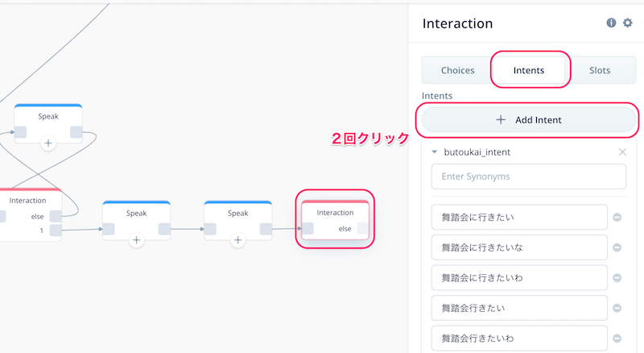Focus the Enter Synonyms input field

(x=529, y=176)
